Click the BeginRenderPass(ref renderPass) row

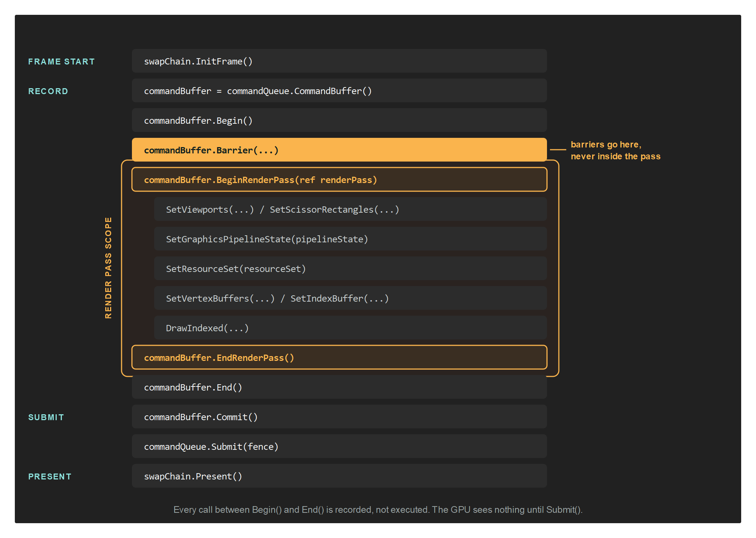[339, 179]
